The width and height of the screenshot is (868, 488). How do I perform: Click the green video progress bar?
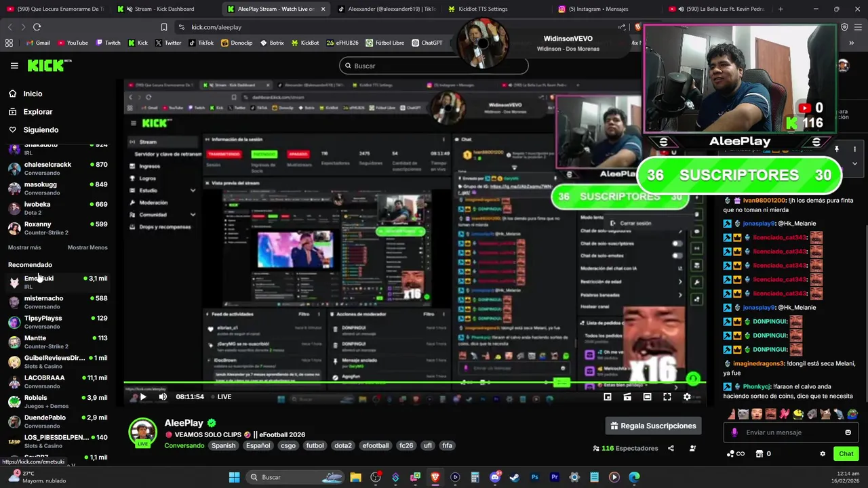pyautogui.click(x=414, y=382)
